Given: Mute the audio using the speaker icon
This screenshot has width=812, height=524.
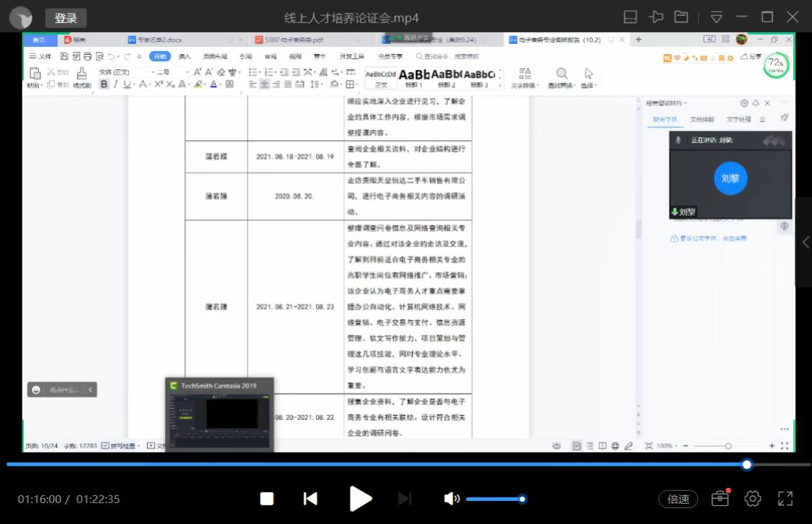Looking at the screenshot, I should pos(451,499).
